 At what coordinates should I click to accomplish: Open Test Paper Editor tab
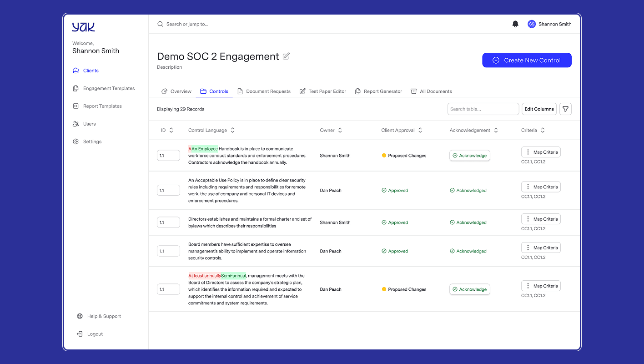point(323,91)
